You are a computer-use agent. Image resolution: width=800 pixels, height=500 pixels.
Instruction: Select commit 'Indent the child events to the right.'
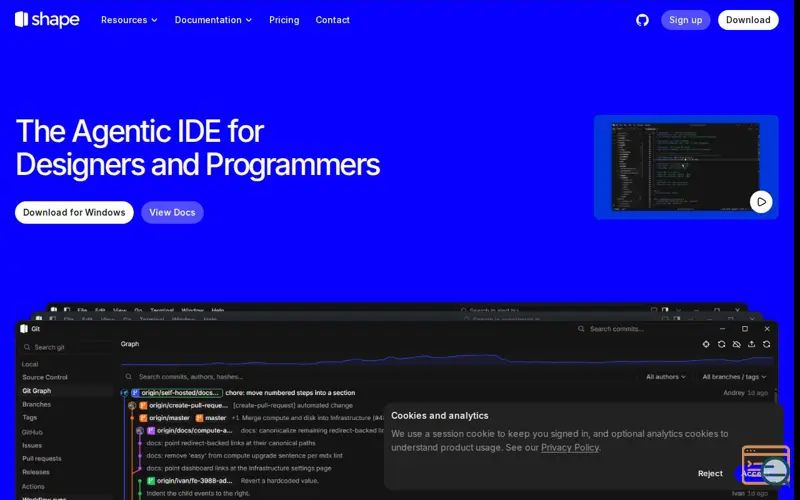(198, 493)
